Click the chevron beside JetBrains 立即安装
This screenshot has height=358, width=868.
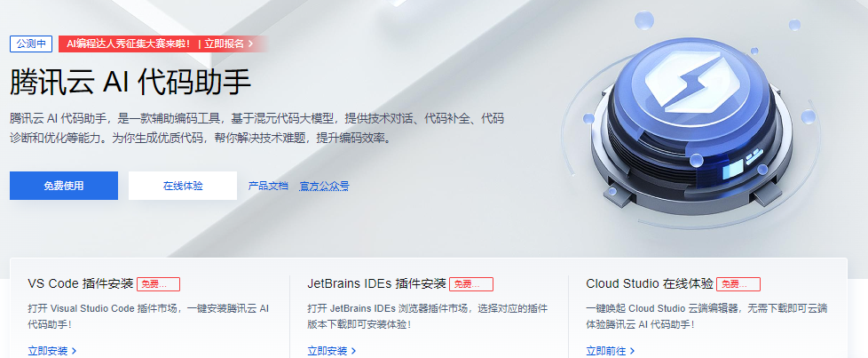pos(354,351)
